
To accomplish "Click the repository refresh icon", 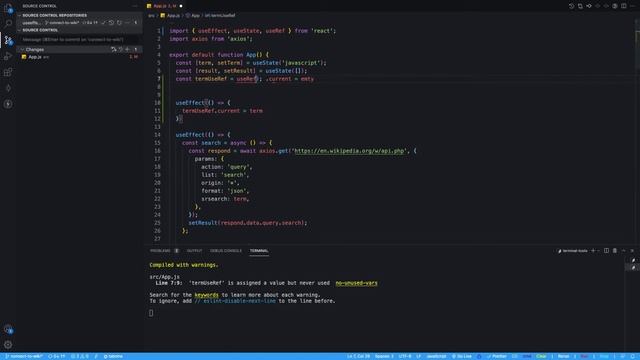I will pos(119,23).
